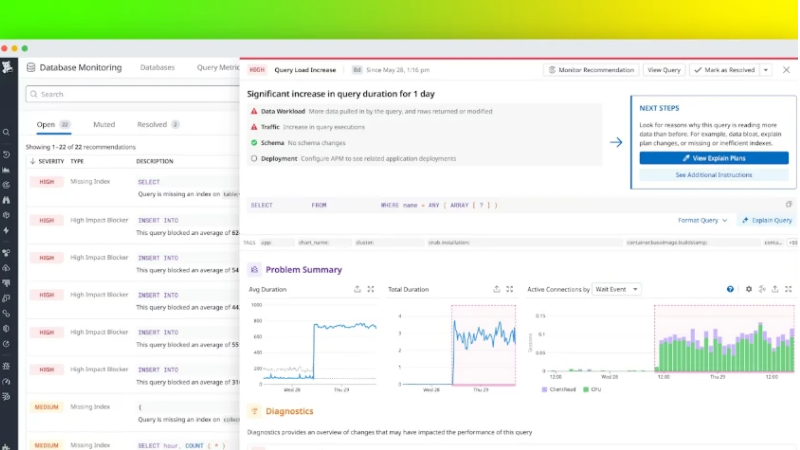Open Active Connections graph settings gear

click(749, 289)
